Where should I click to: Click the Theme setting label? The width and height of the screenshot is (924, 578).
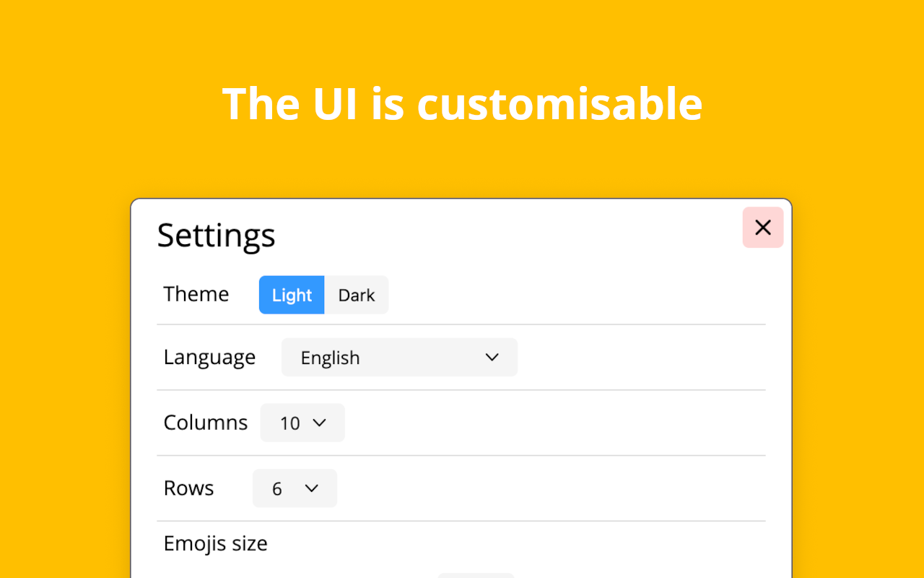[x=196, y=294]
